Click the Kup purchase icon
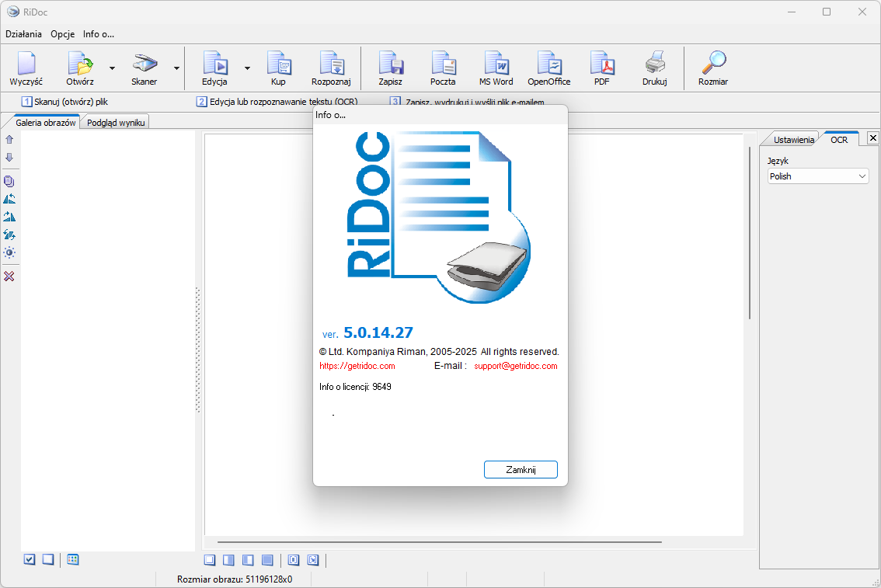 tap(279, 63)
